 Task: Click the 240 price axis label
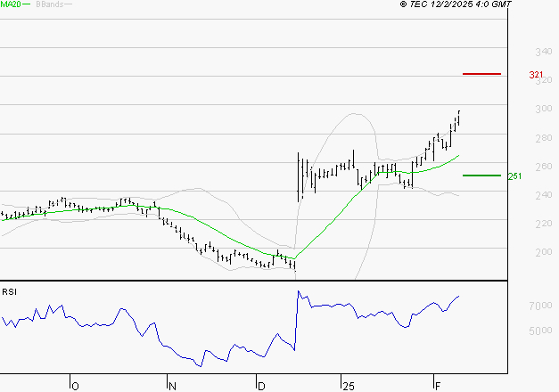(544, 195)
